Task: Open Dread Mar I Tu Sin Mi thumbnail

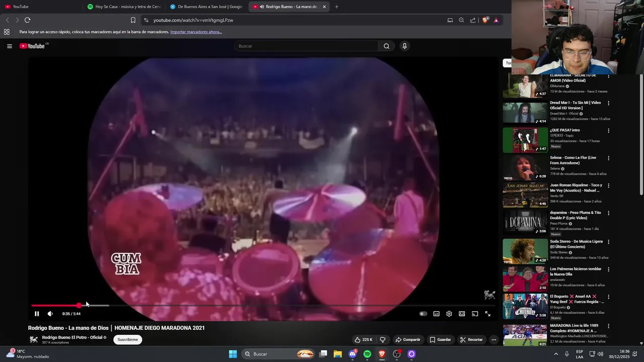Action: tap(525, 113)
